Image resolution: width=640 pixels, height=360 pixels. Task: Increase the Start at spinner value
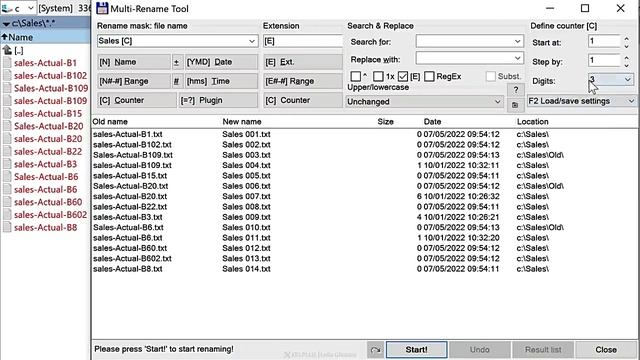pyautogui.click(x=627, y=39)
